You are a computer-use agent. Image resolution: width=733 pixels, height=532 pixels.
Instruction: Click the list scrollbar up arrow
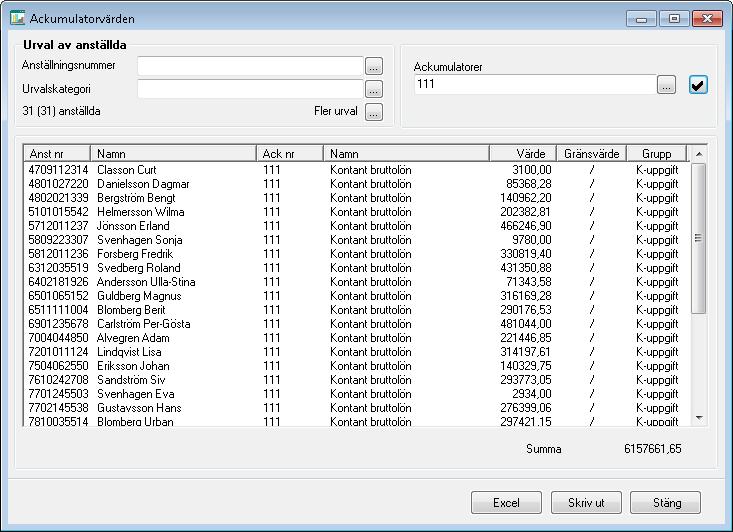coord(699,154)
